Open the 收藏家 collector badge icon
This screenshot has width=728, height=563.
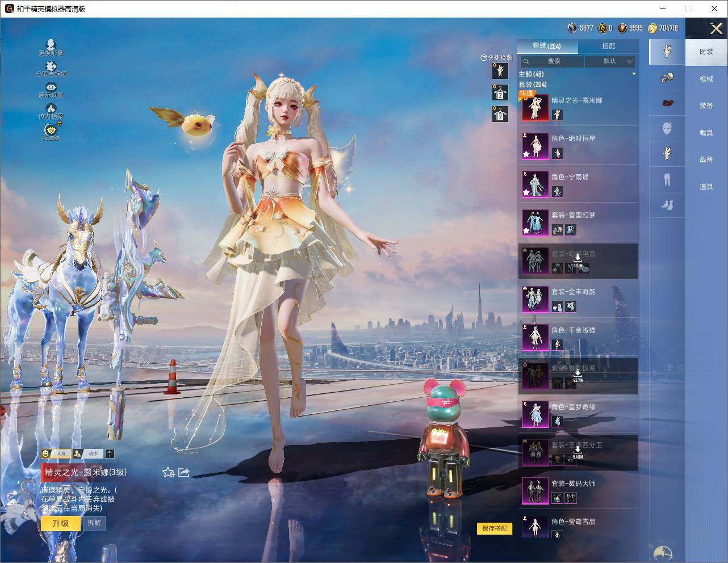coord(51,129)
